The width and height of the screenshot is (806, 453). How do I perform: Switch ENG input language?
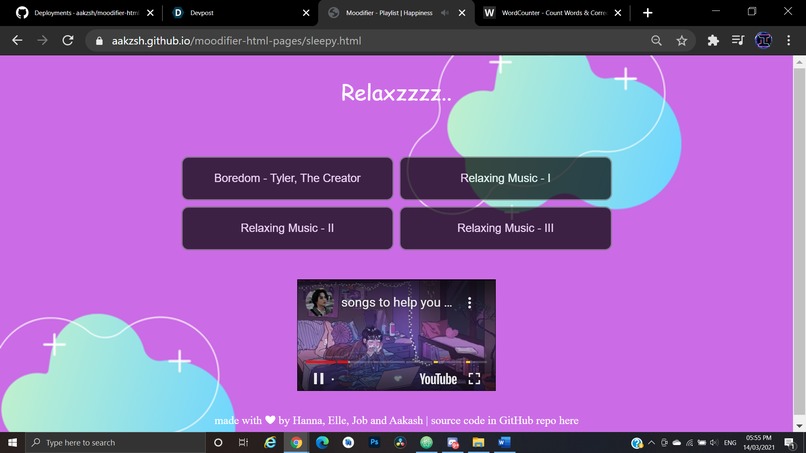click(x=730, y=442)
